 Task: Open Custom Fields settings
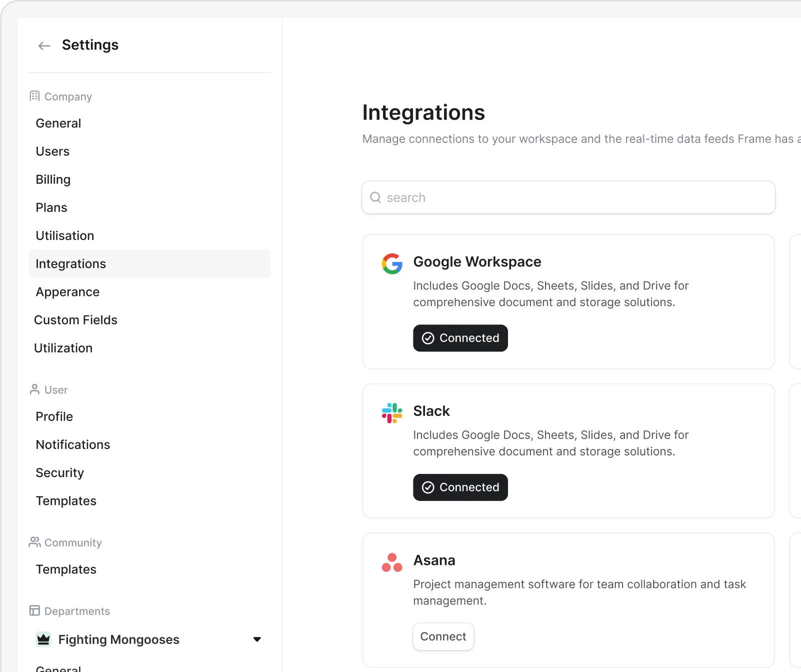coord(75,320)
